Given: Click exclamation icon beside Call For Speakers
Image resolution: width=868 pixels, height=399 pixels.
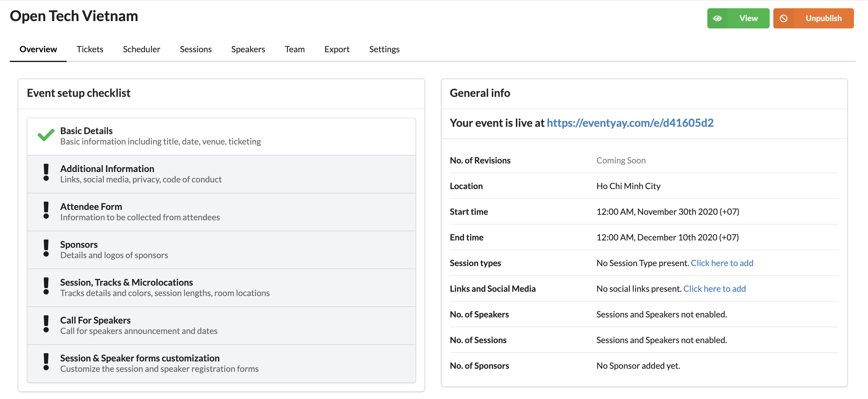Looking at the screenshot, I should click(x=46, y=324).
